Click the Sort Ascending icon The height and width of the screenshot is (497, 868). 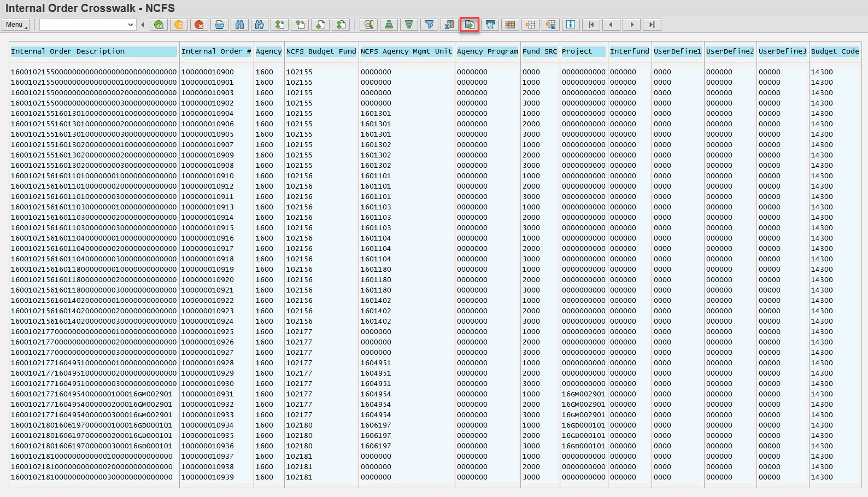(389, 25)
